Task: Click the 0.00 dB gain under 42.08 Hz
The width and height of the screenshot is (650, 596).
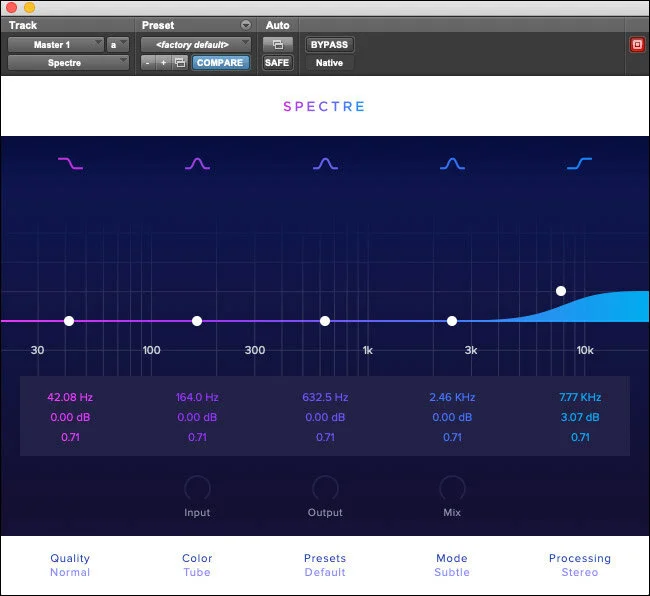Action: [70, 417]
